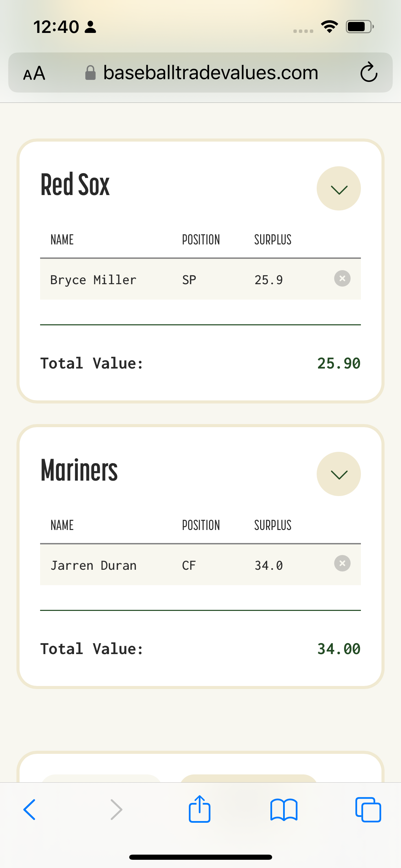The width and height of the screenshot is (401, 868).
Task: Click the Red Sox SURPLUS column header
Action: click(273, 240)
